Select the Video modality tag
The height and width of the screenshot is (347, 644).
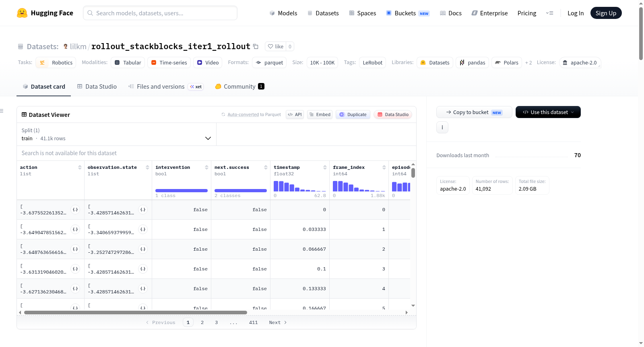point(208,62)
